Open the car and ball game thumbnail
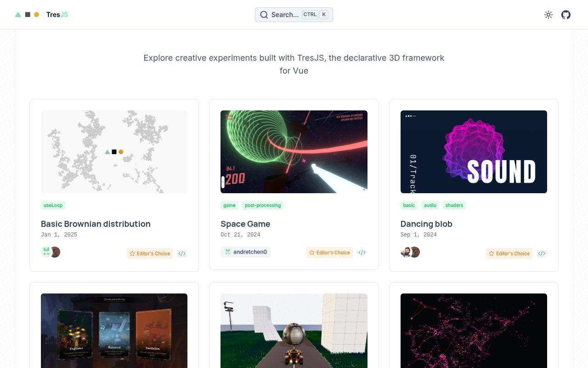Screen dimensions: 588x368 [294, 331]
